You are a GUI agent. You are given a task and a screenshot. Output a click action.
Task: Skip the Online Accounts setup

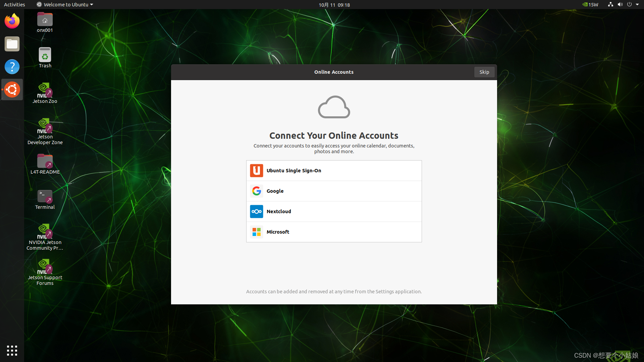(x=484, y=72)
